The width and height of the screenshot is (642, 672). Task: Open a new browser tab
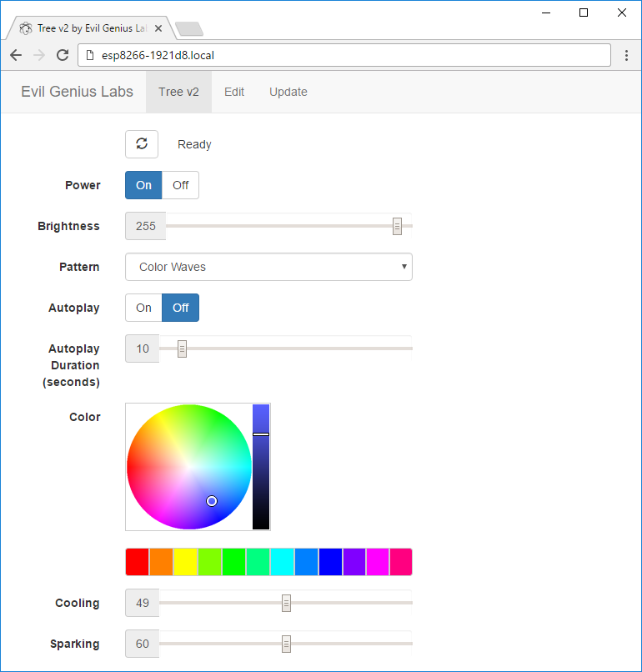[x=189, y=30]
